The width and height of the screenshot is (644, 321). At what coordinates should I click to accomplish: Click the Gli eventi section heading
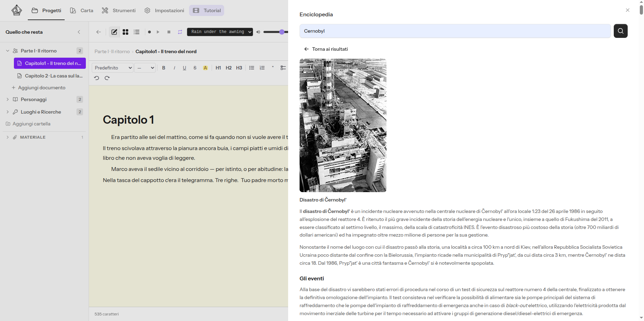click(x=312, y=278)
